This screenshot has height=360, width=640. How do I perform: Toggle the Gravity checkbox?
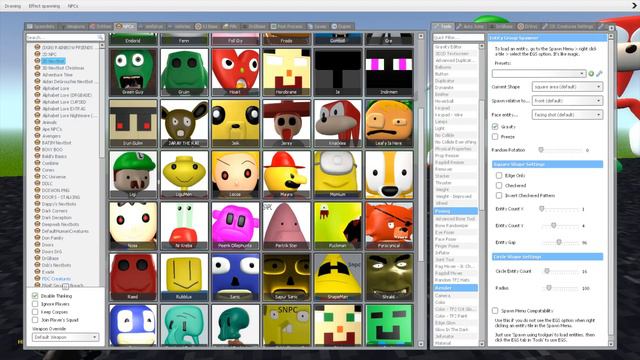pyautogui.click(x=495, y=127)
